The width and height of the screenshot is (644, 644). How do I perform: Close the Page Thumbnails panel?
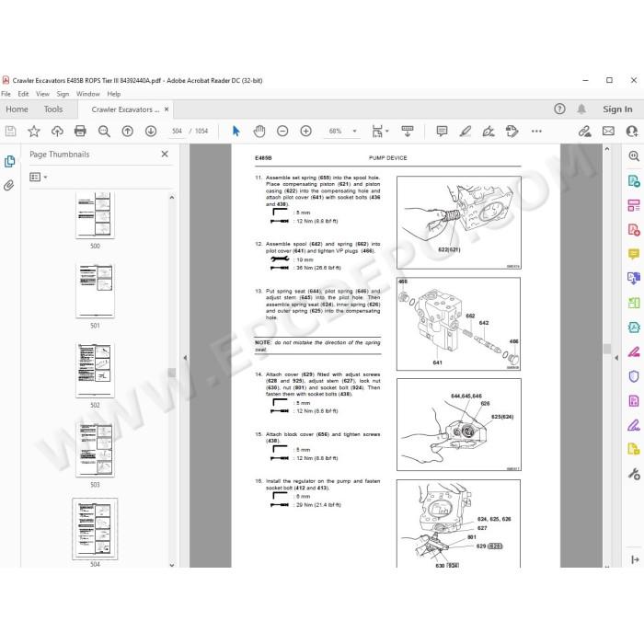(x=165, y=154)
